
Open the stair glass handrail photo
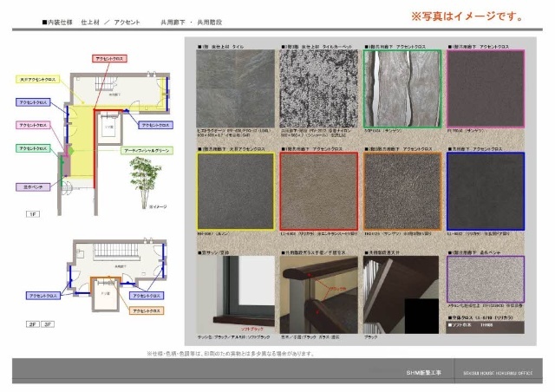tap(319, 295)
